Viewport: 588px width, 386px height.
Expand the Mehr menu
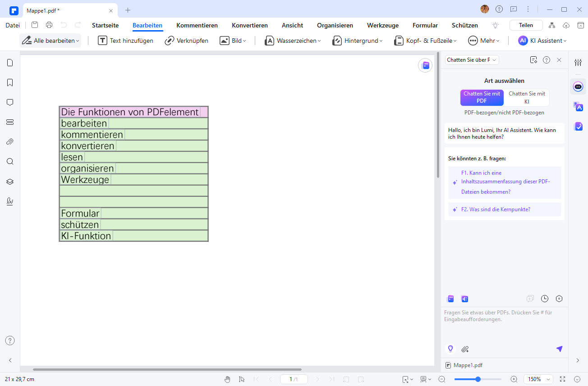click(x=484, y=41)
